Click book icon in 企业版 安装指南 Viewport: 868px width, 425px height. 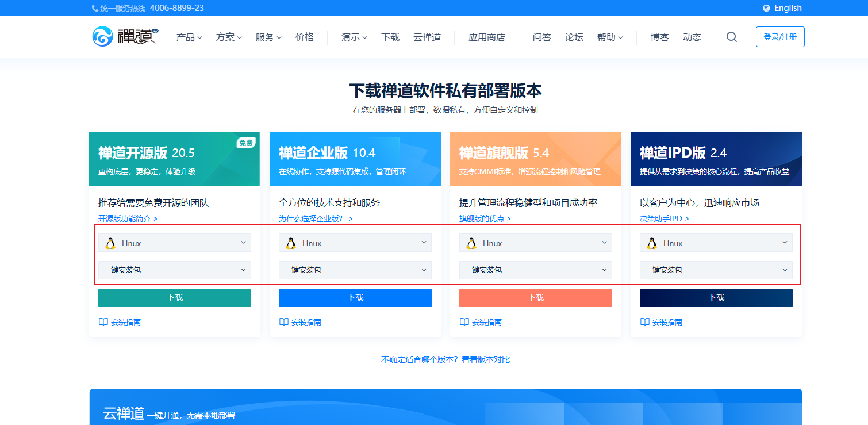click(x=284, y=322)
